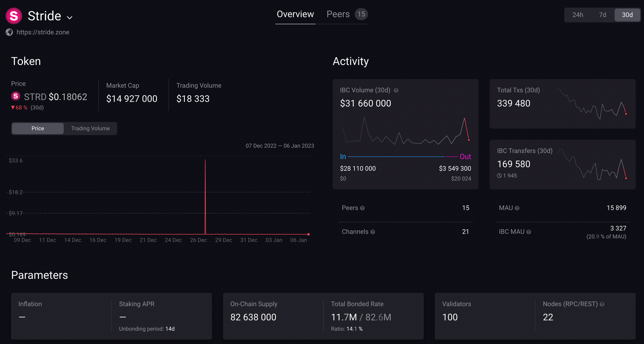Toggle chart to Trading Volume view
The image size is (644, 344).
tap(90, 128)
